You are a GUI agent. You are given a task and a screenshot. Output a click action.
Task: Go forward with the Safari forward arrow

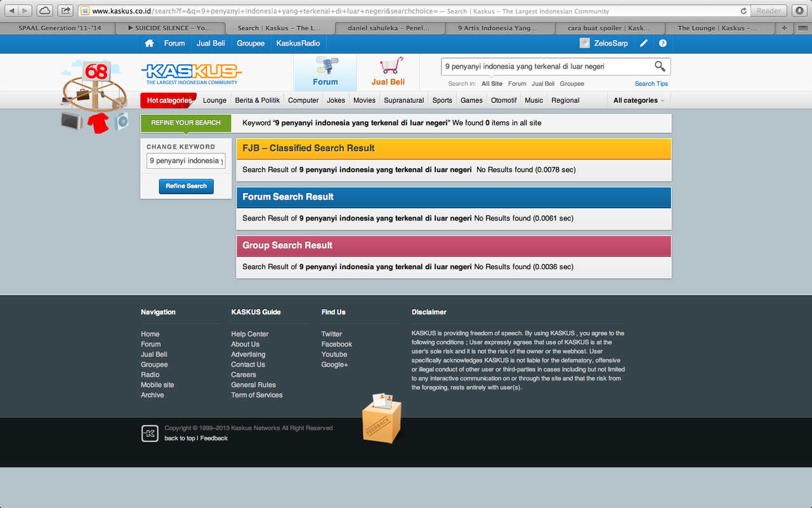tap(26, 11)
